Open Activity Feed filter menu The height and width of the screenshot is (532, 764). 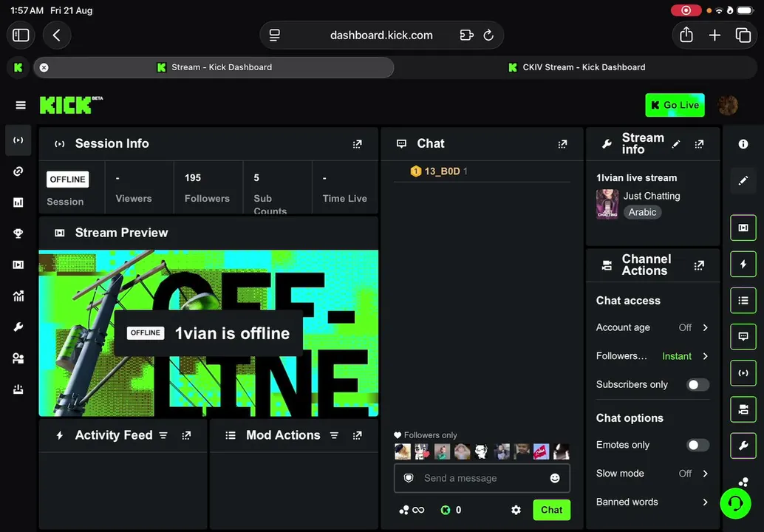163,435
